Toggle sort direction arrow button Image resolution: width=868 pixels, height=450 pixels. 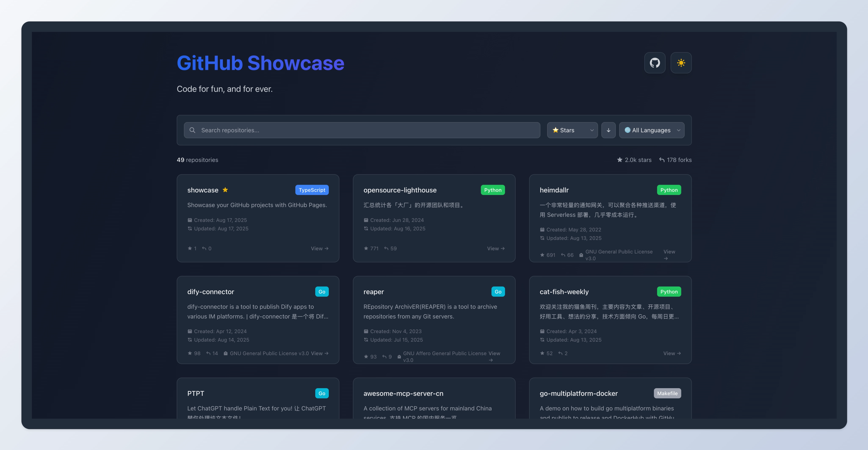point(608,130)
